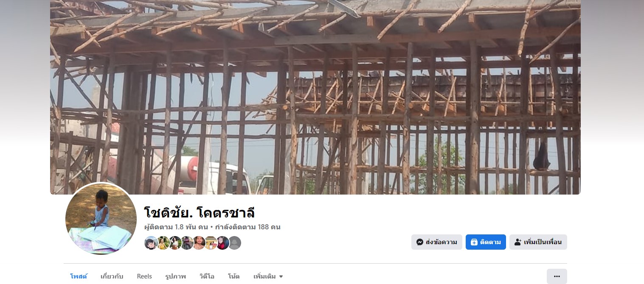Open the construction site cover photo
Viewport: 644px width, 284px height.
(315, 97)
